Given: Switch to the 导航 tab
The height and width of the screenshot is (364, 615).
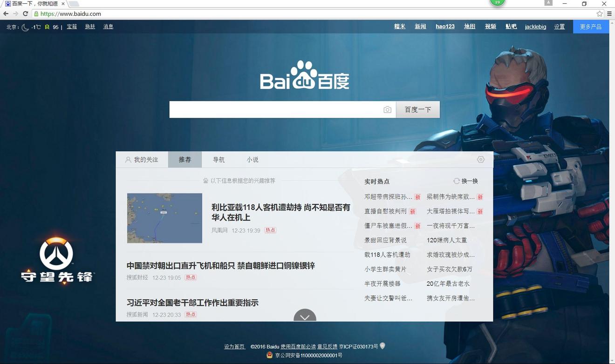Looking at the screenshot, I should point(219,160).
